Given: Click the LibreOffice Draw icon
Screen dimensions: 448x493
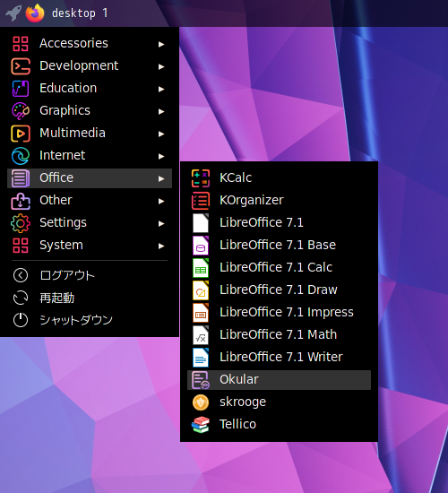Looking at the screenshot, I should (201, 290).
